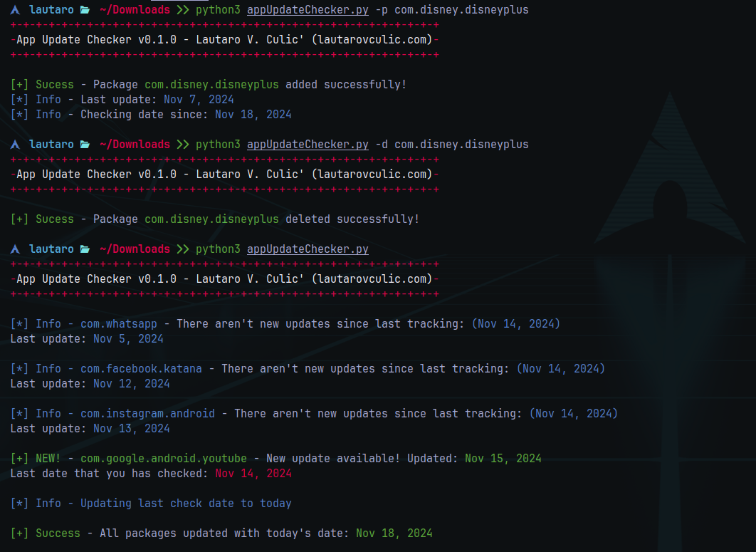
Task: Click com.disney.disneyplus argument after the -p flag
Action: pos(461,10)
